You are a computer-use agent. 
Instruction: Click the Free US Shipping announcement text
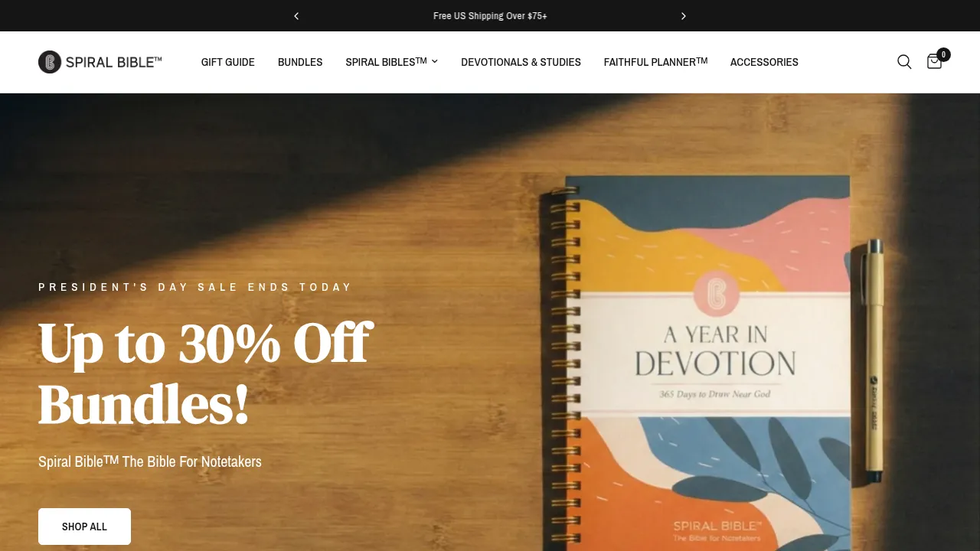[490, 16]
